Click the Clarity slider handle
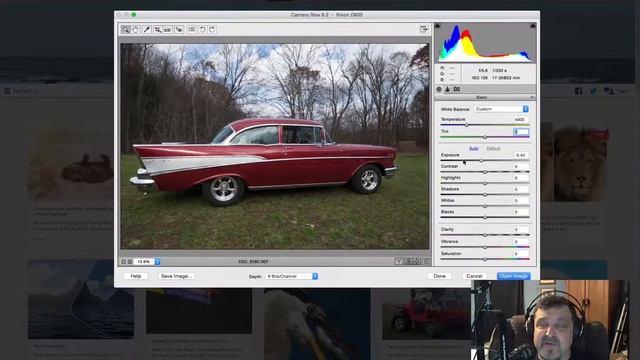This screenshot has width=640, height=360. [x=485, y=235]
